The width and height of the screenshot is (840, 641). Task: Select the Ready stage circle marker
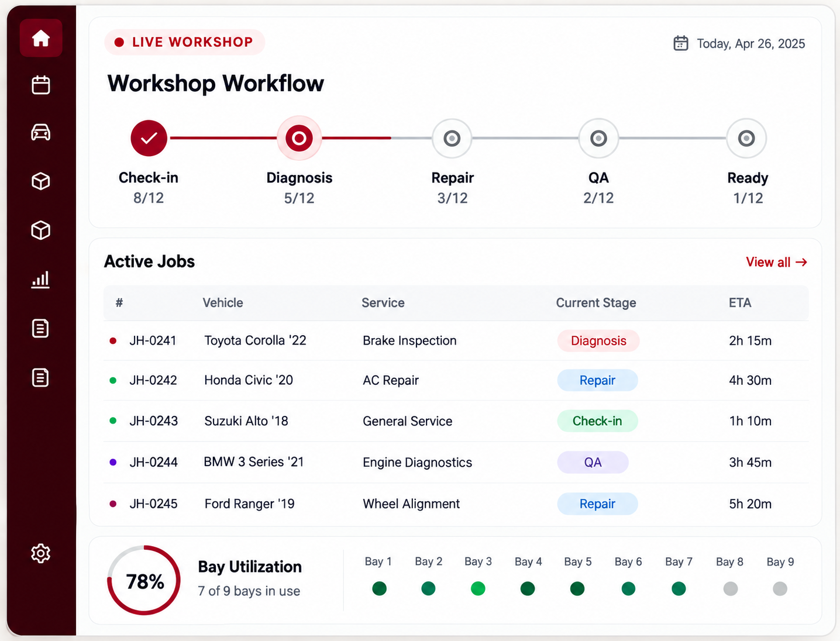746,138
